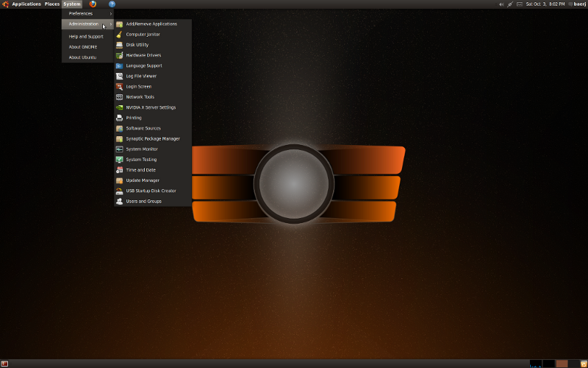Image resolution: width=588 pixels, height=368 pixels.
Task: Click the show desktop icon bottom-left
Action: (4, 364)
